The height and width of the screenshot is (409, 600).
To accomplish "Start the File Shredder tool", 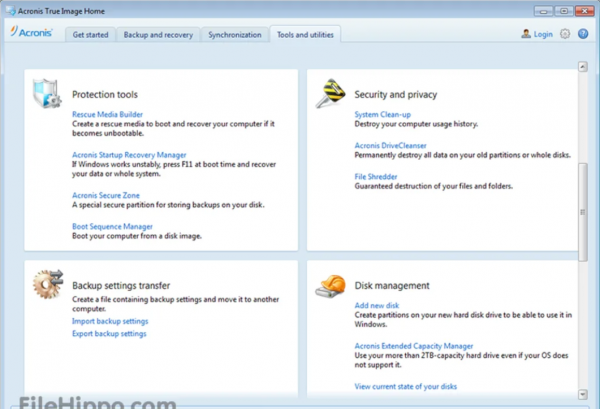I will coord(375,176).
